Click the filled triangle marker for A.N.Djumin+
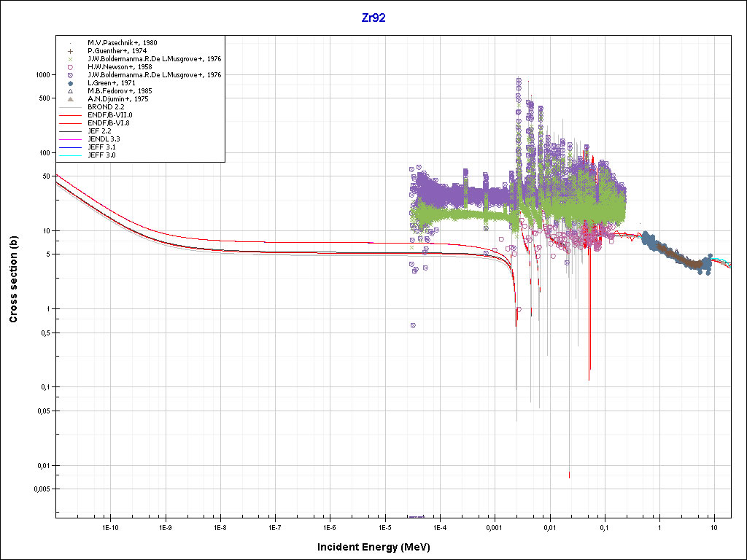Screen dimensions: 747x560 (71, 99)
